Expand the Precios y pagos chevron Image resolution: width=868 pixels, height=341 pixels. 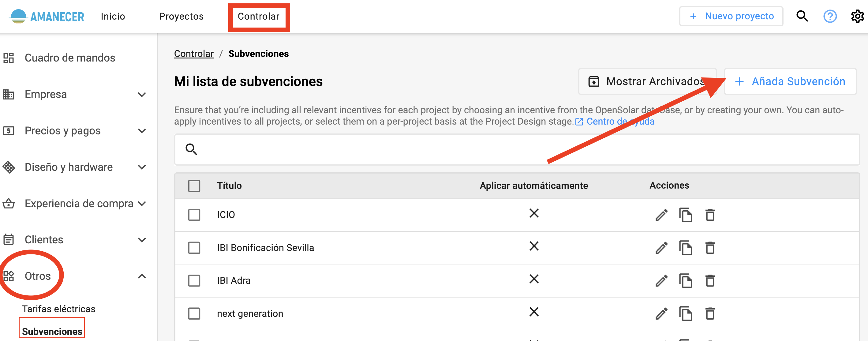pos(142,131)
